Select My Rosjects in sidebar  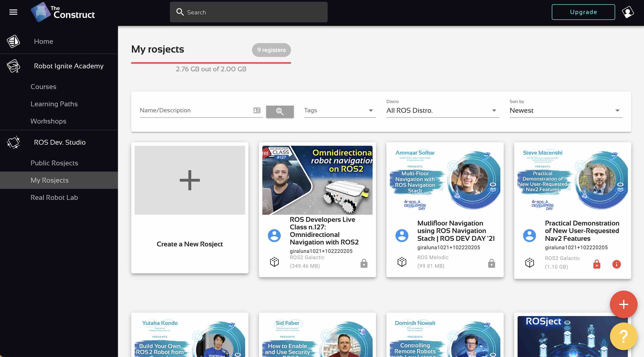(59, 180)
